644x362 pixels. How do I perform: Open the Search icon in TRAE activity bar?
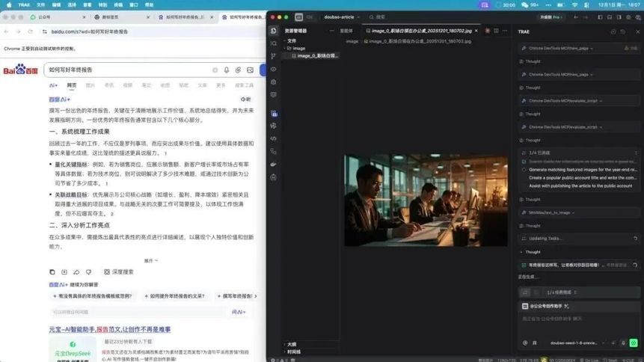(274, 43)
